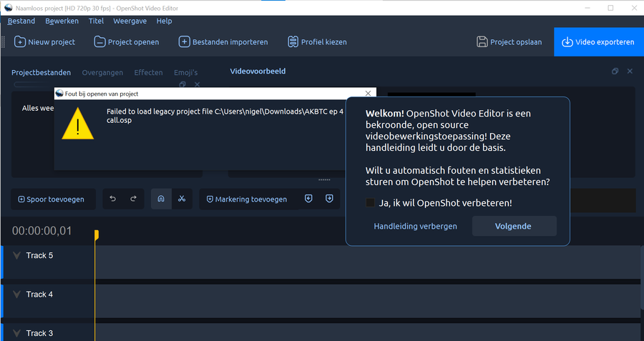Click the timecode 00:00:00,01 display
644x341 pixels.
coord(42,231)
